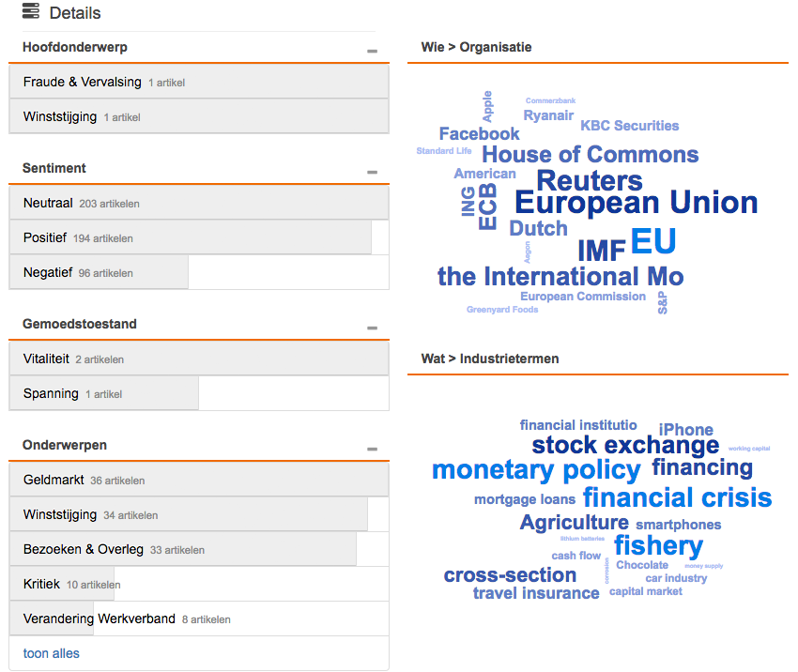Click Reuters in the word cloud

point(590,180)
